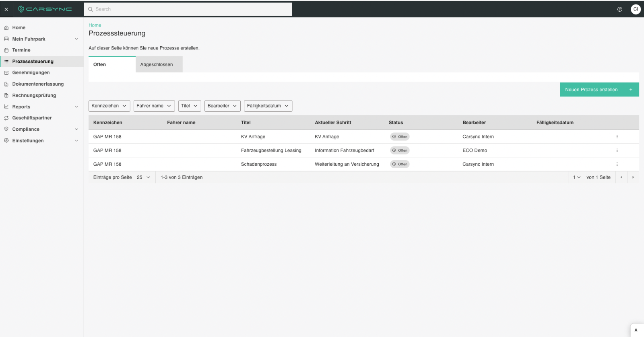Open actions menu for Fahrzeugbestellung Leasing row
Image resolution: width=644 pixels, height=337 pixels.
(617, 150)
